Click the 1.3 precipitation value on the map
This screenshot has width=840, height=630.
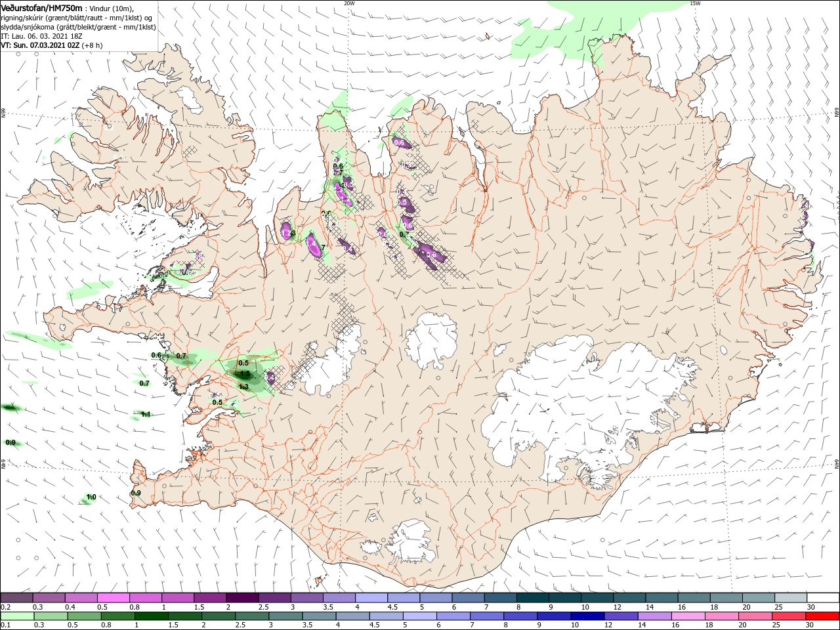(243, 387)
